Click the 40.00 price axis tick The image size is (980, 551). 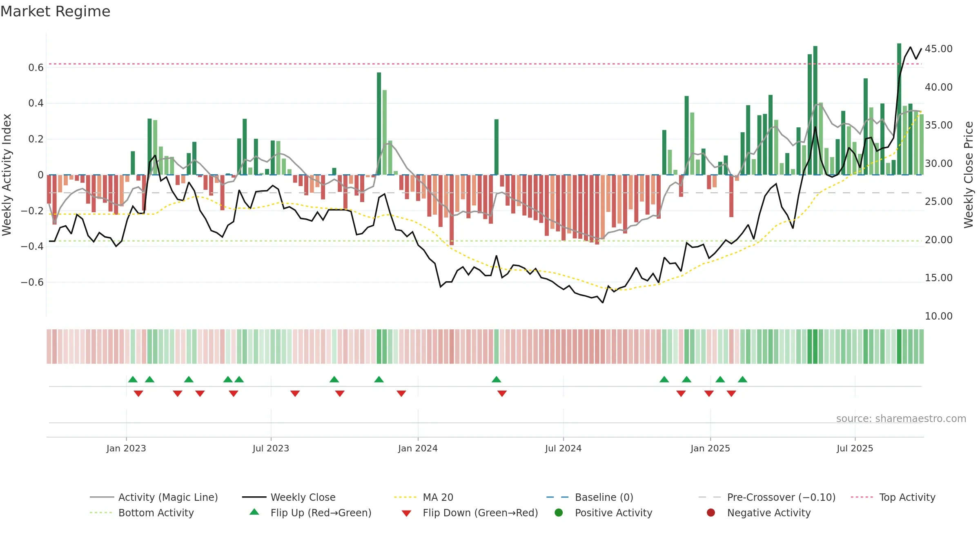938,87
